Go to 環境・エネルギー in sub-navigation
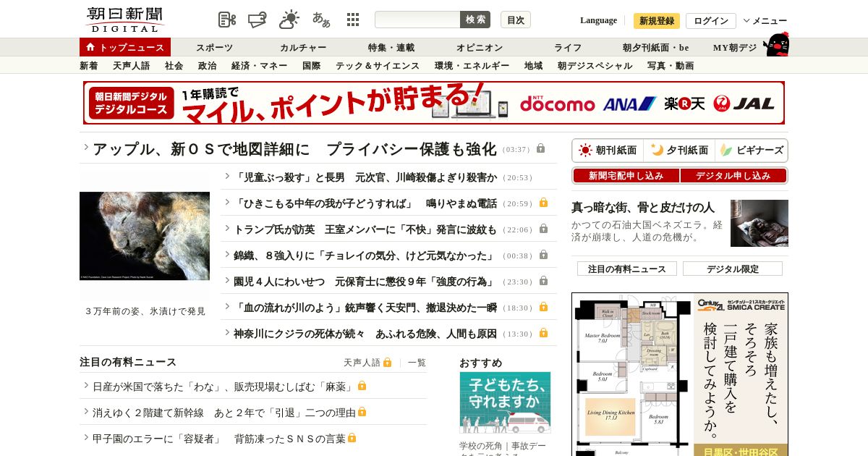Image resolution: width=868 pixels, height=456 pixels. click(x=472, y=66)
